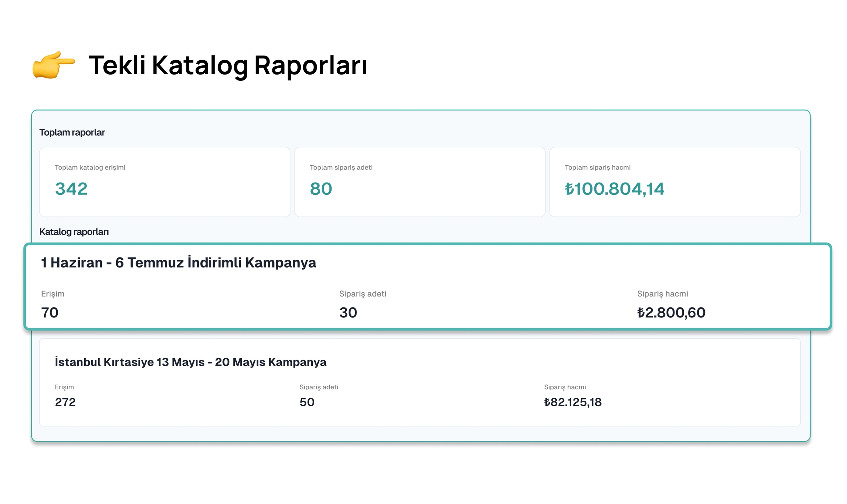The image size is (847, 504).
Task: Open the "İstanbul Kırtasiye 13 Mayıs - 20 Mayıs Kampanya" report
Action: tap(190, 362)
